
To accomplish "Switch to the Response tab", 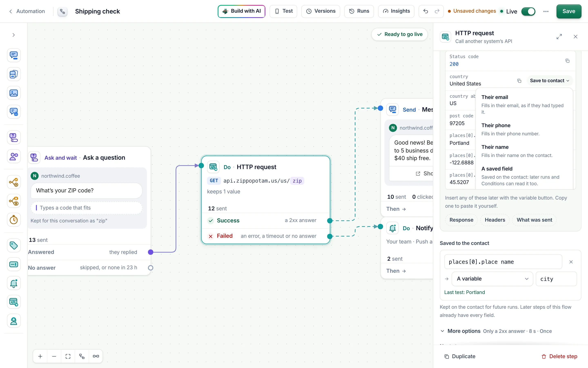I will pyautogui.click(x=461, y=220).
